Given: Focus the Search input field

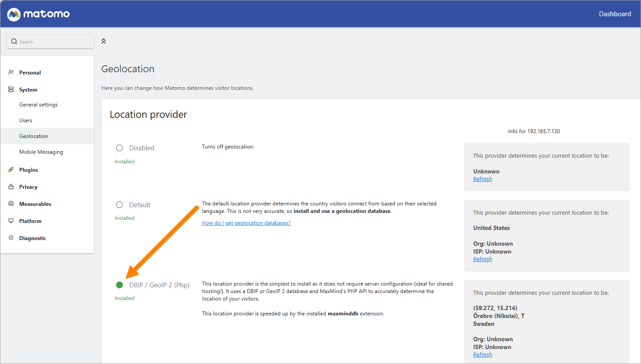Looking at the screenshot, I should point(50,42).
